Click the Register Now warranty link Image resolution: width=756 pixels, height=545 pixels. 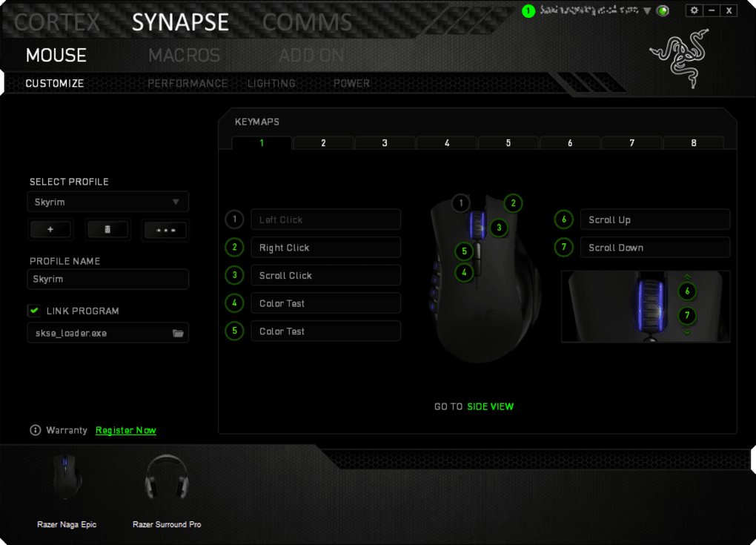click(125, 430)
